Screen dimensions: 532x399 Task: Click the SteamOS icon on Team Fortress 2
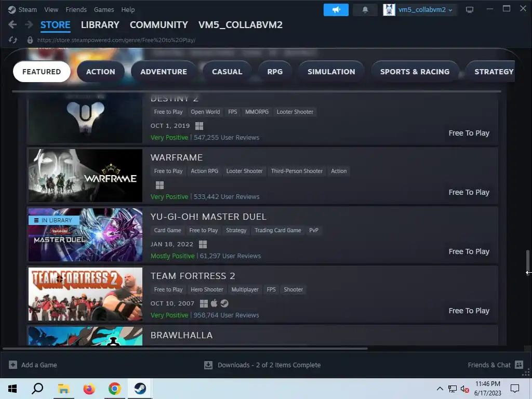point(224,303)
